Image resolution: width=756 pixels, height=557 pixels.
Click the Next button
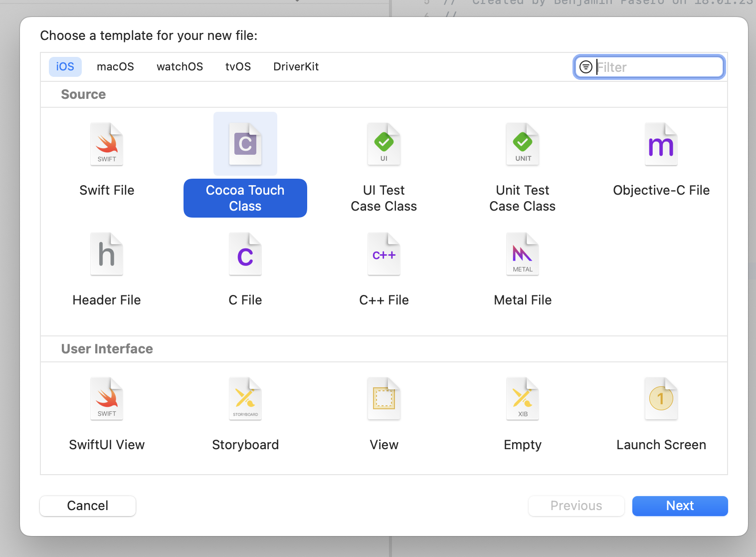point(679,506)
